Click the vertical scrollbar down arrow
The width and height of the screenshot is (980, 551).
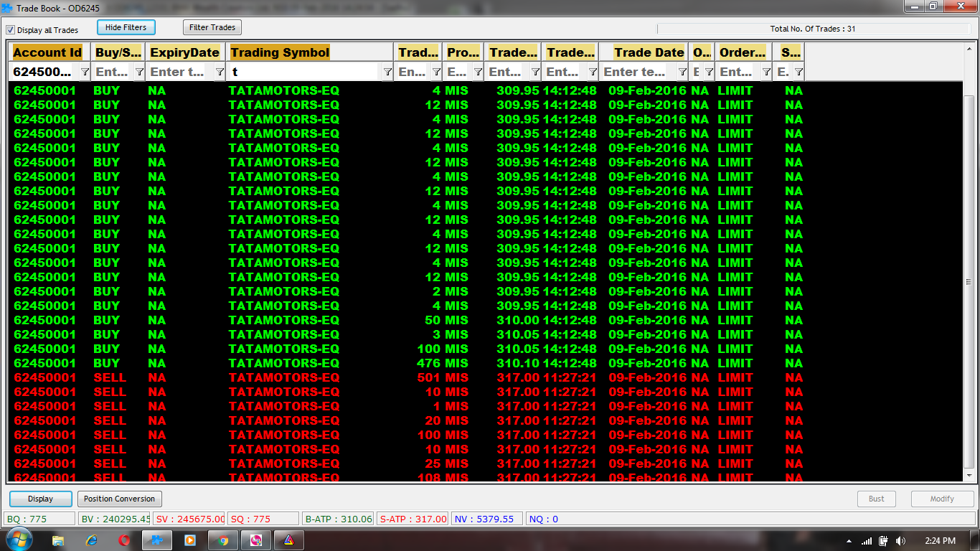[x=969, y=475]
